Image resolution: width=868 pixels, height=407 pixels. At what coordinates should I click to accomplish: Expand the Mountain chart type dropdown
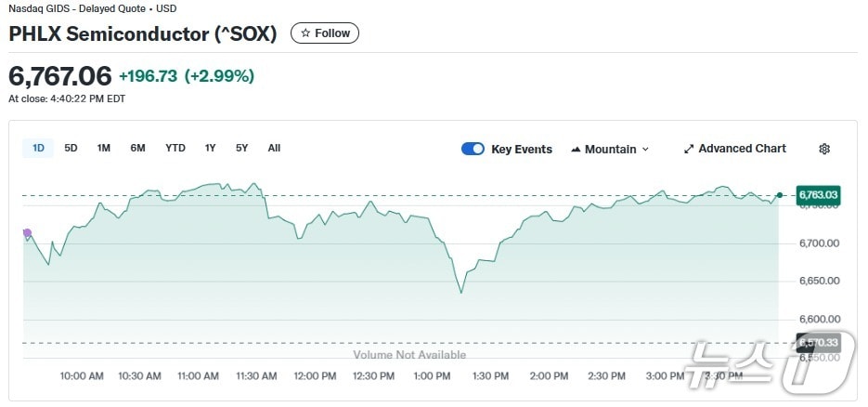click(x=610, y=149)
